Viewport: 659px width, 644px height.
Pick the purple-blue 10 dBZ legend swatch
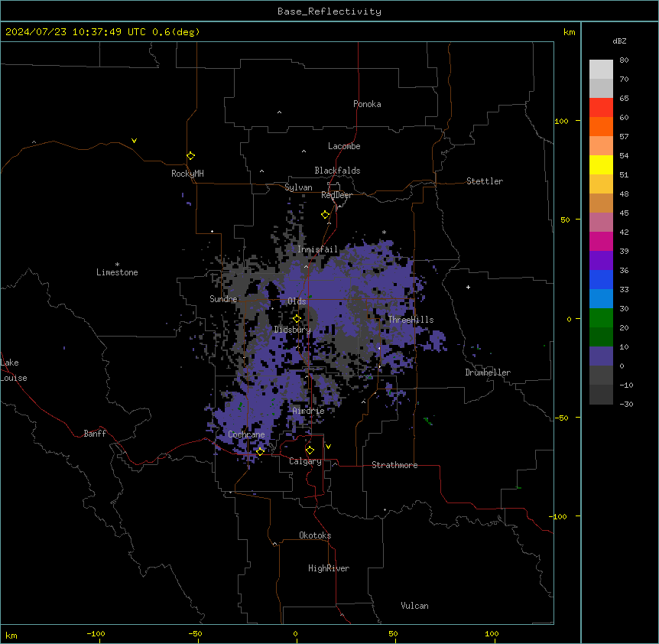click(601, 356)
